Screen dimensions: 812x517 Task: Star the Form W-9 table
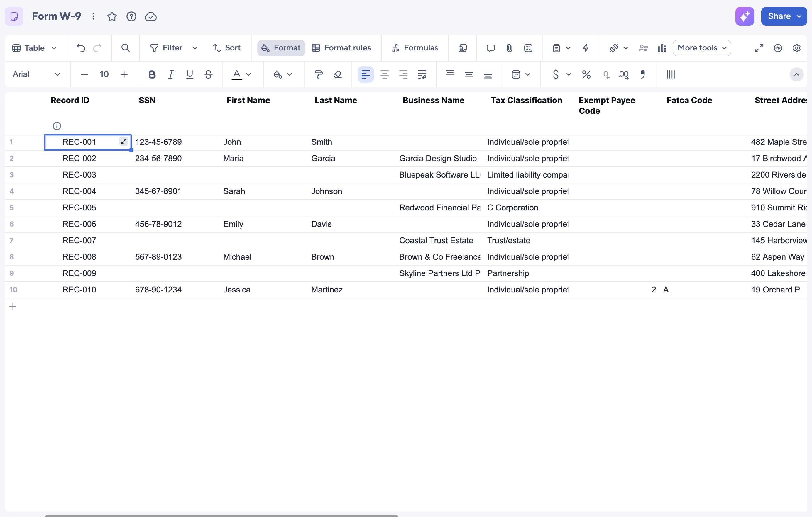point(112,16)
